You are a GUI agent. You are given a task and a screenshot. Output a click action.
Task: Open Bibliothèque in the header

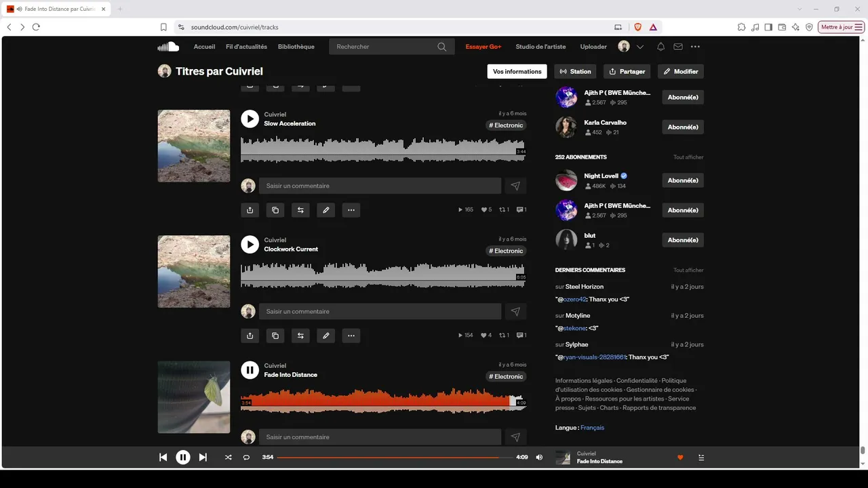(x=296, y=47)
